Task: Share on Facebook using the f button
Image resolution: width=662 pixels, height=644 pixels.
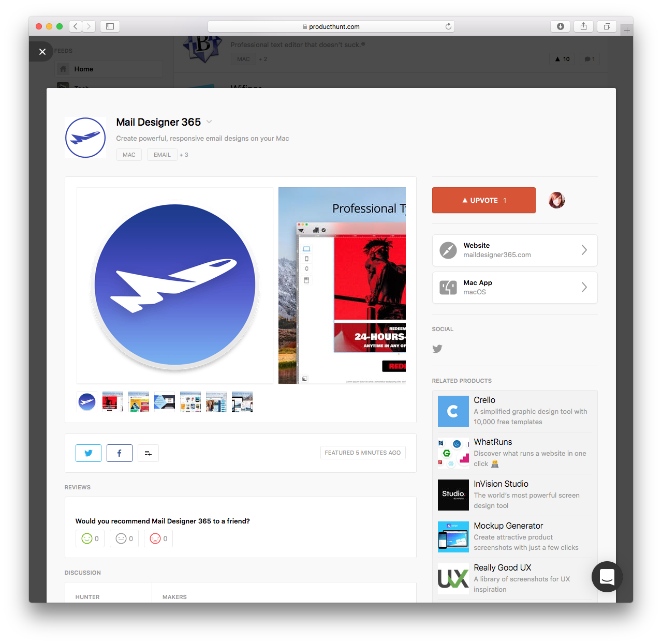Action: 120,453
